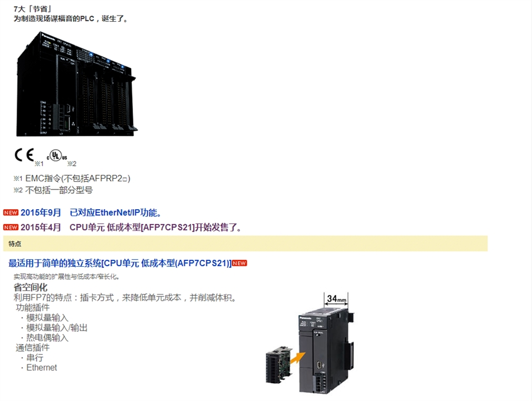Click the ※2 不包括一部分型号 footnote
Image resolution: width=532 pixels, height=401 pixels.
[53, 190]
